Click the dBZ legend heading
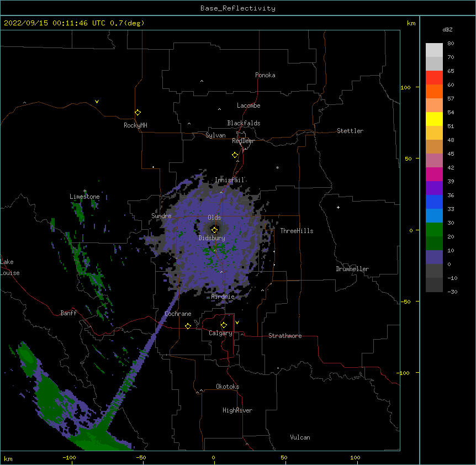 tap(447, 30)
